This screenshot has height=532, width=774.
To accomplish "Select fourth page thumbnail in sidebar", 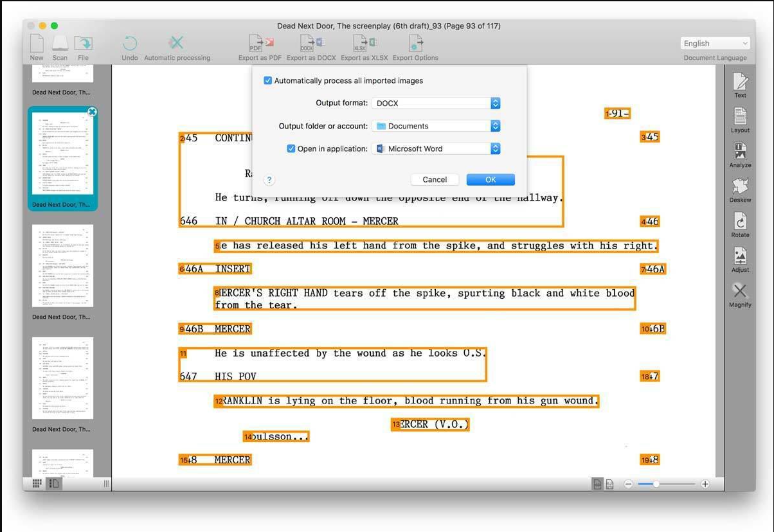I will click(62, 378).
